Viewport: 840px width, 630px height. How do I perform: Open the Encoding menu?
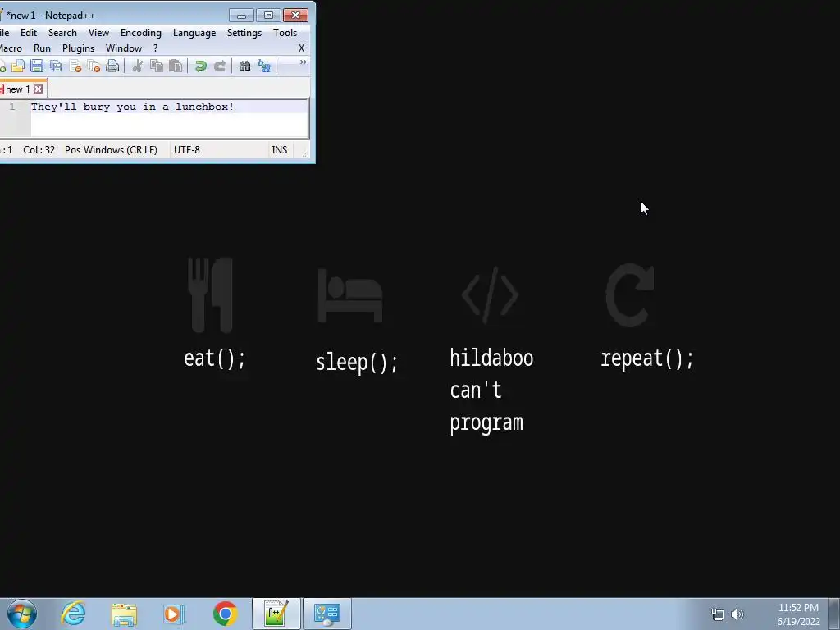coord(141,33)
